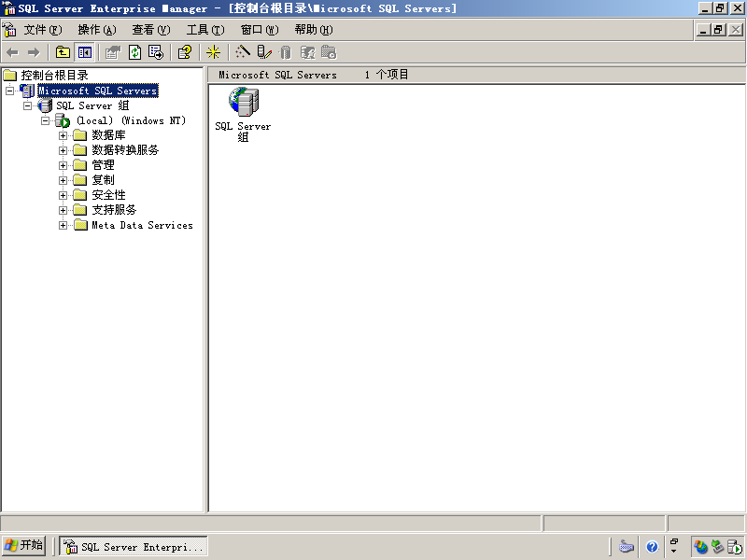Click the Export list toolbar icon
747x560 pixels.
tap(156, 52)
